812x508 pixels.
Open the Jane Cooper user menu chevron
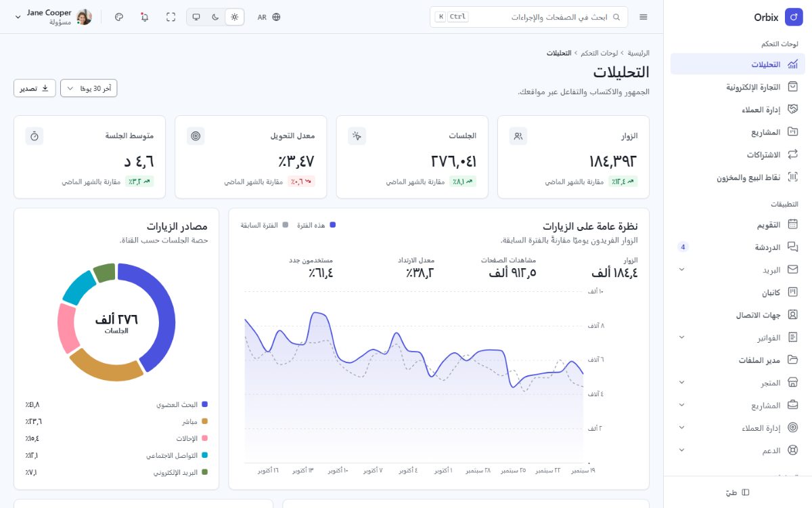(18, 17)
